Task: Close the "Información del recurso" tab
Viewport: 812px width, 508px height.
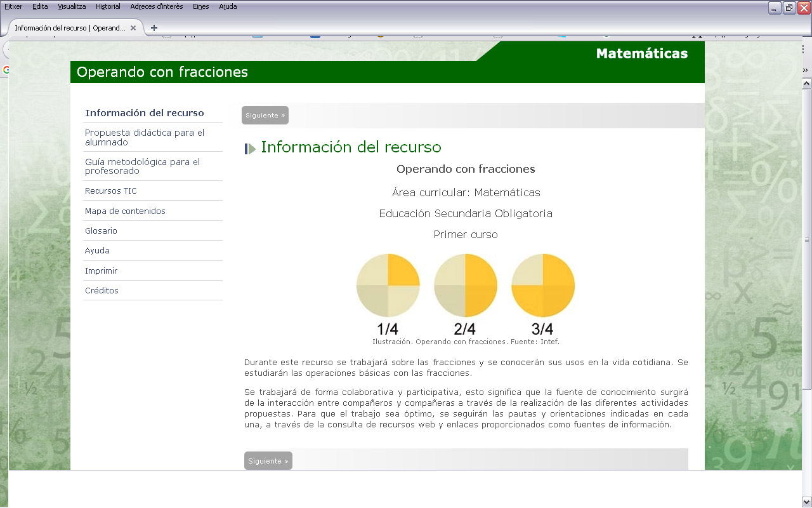Action: click(133, 28)
